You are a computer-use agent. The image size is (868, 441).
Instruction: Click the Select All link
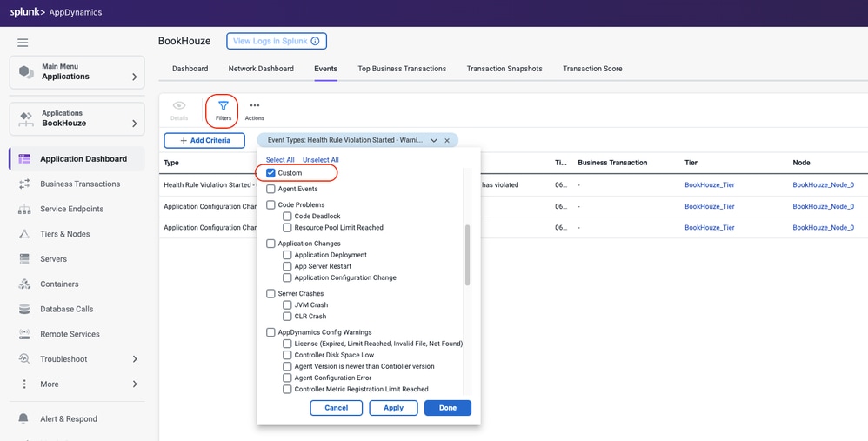coord(280,160)
